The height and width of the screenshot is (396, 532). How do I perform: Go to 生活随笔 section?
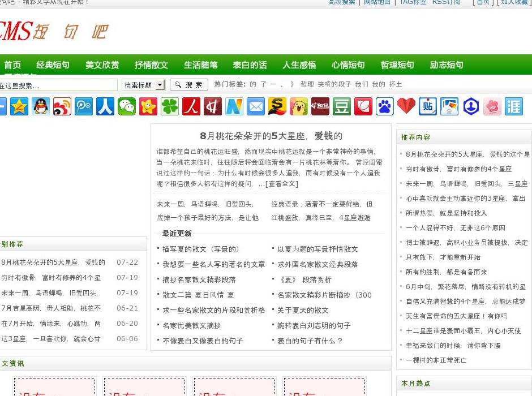point(200,64)
